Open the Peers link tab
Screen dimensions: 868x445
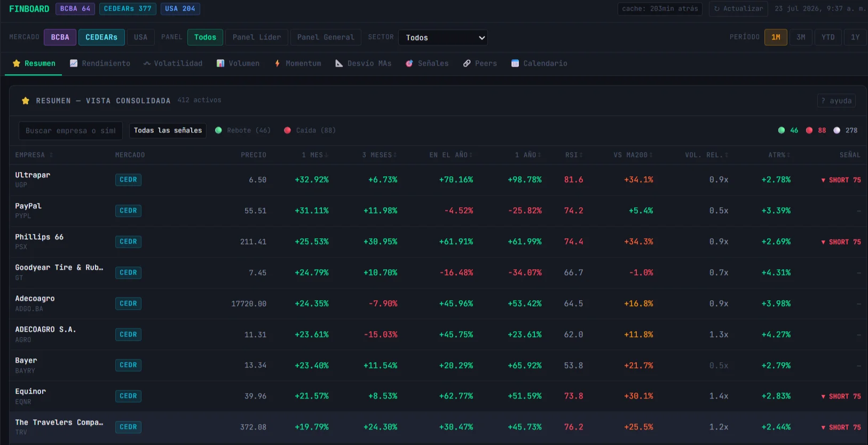coord(480,64)
